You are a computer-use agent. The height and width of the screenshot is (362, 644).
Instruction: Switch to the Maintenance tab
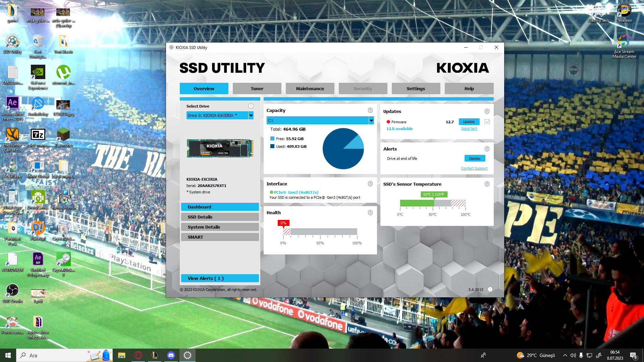(310, 88)
